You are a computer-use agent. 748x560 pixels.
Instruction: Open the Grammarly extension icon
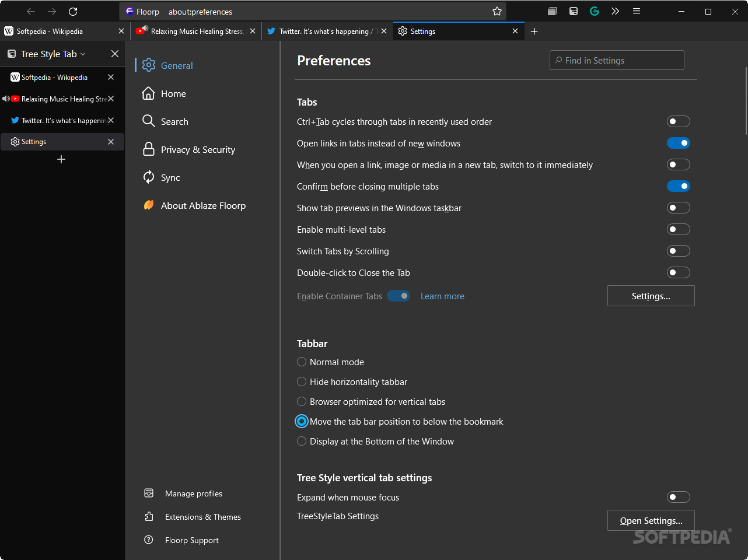(595, 11)
